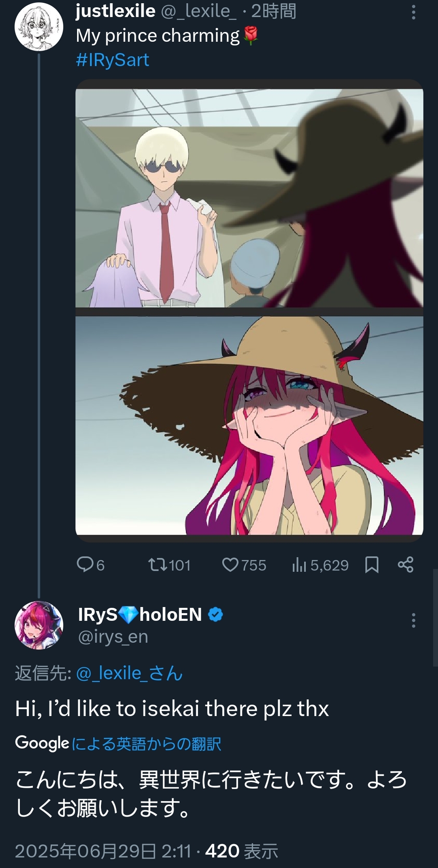Click IRyS verified badge checkmark

pyautogui.click(x=215, y=615)
